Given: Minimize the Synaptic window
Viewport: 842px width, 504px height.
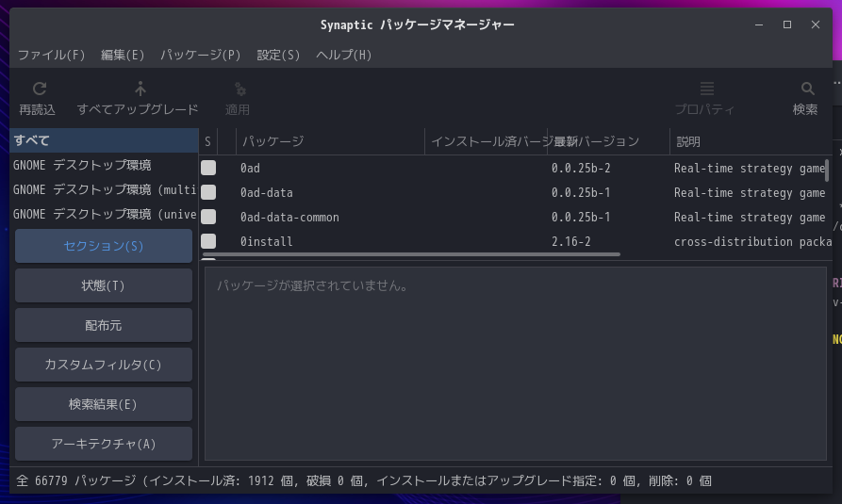Looking at the screenshot, I should pyautogui.click(x=759, y=24).
